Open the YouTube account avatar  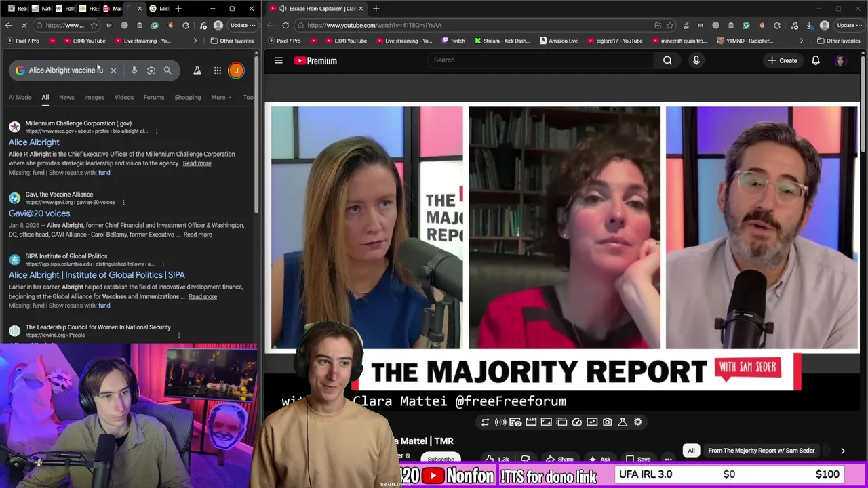coord(840,60)
